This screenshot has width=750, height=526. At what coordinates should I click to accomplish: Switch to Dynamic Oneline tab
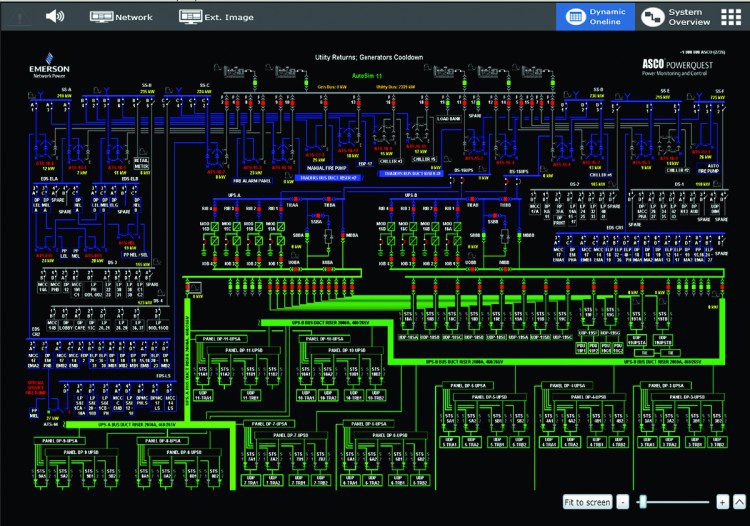(595, 16)
